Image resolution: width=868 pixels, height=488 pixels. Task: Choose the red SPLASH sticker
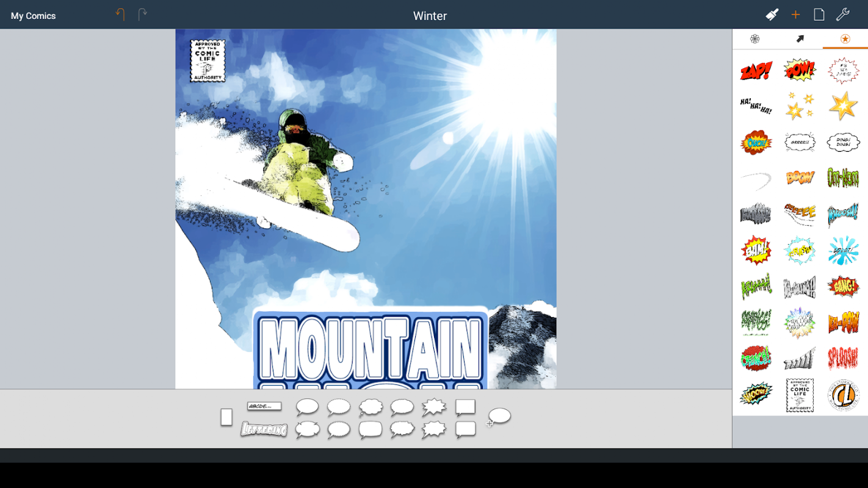[843, 359]
